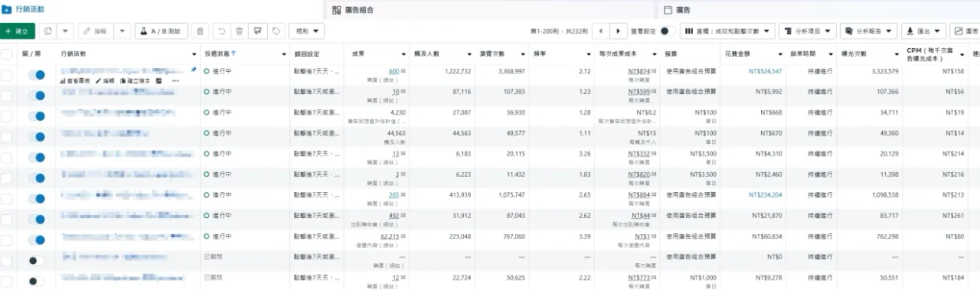
Task: Click the 行銷活動 folder icon in tab
Action: coord(7,9)
